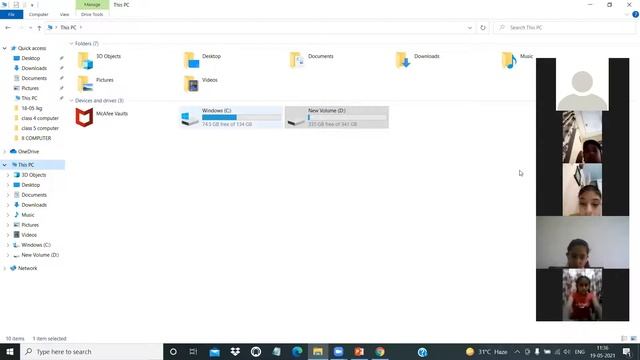The width and height of the screenshot is (640, 360).
Task: Expand OneDrive in navigation pane
Action: click(4, 151)
